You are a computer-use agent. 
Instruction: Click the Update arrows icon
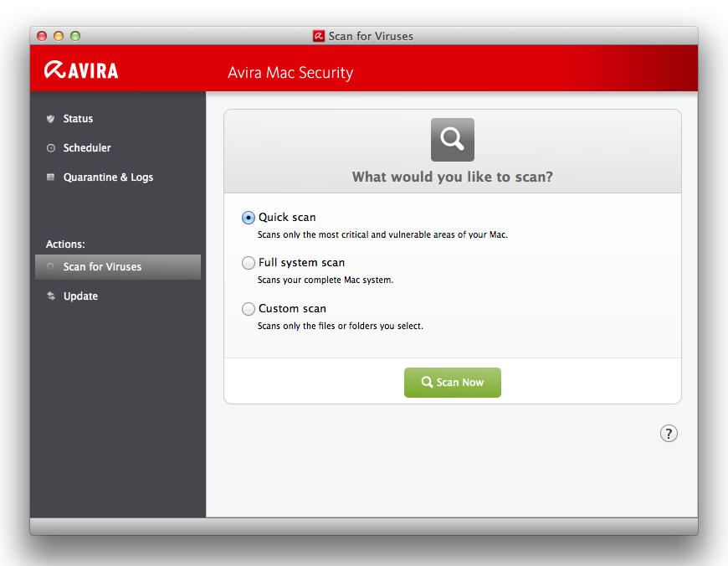(50, 296)
